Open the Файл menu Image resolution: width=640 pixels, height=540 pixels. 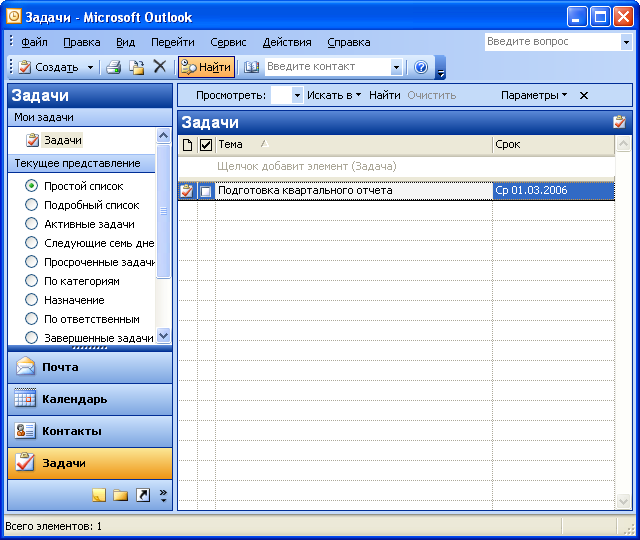coord(34,42)
